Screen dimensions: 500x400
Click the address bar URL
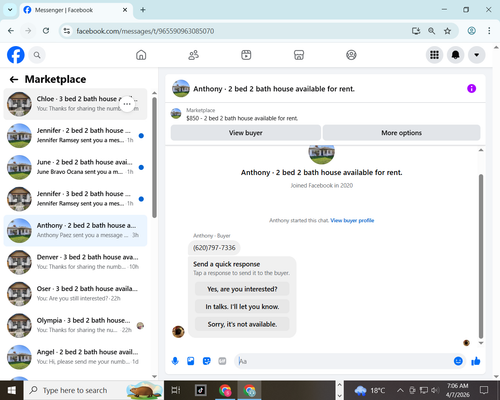click(145, 31)
